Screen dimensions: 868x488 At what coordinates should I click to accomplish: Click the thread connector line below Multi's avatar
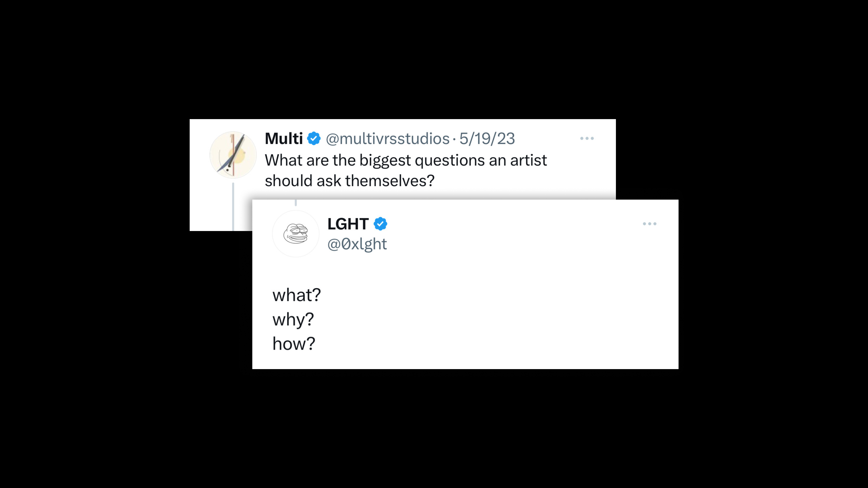coord(233,207)
